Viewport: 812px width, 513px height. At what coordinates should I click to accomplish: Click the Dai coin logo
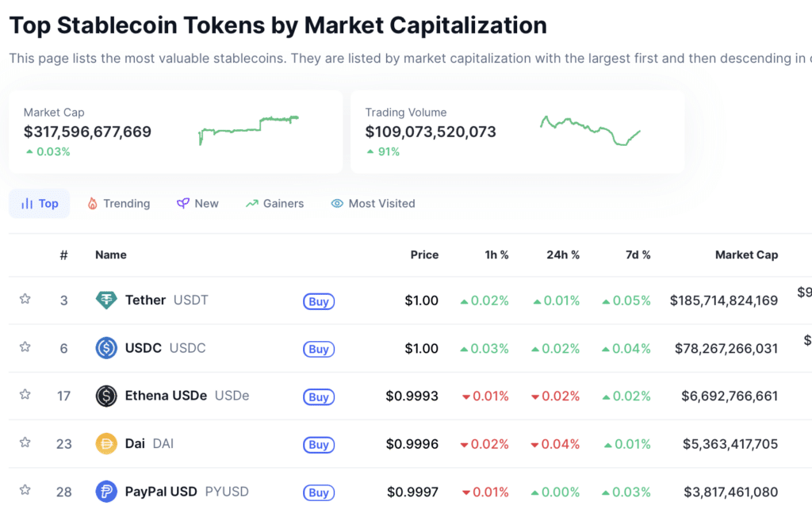pyautogui.click(x=106, y=444)
